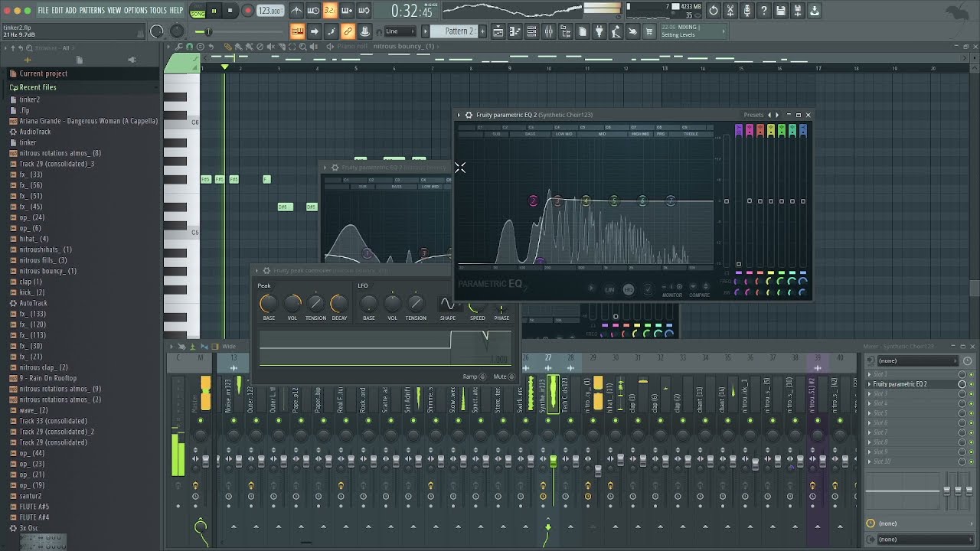The height and width of the screenshot is (551, 980).
Task: Open Fruity parametric EQ 2 gear options icon
Action: 469,115
